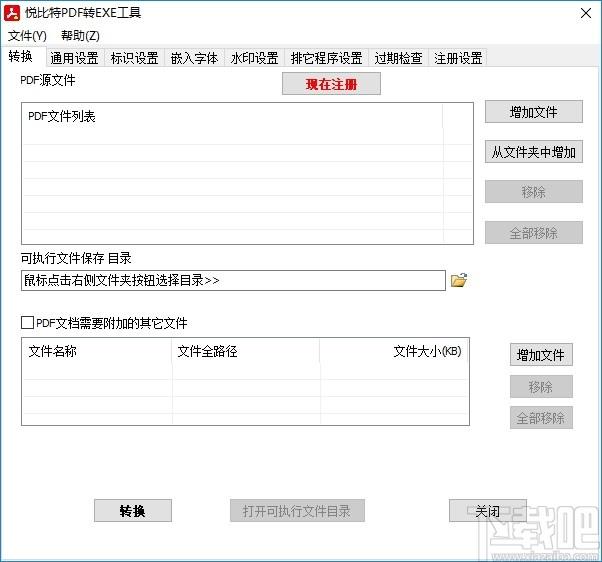Enable PDF文档需要附加的其它文件 checkbox
Viewport: 602px width, 562px height.
pyautogui.click(x=27, y=322)
